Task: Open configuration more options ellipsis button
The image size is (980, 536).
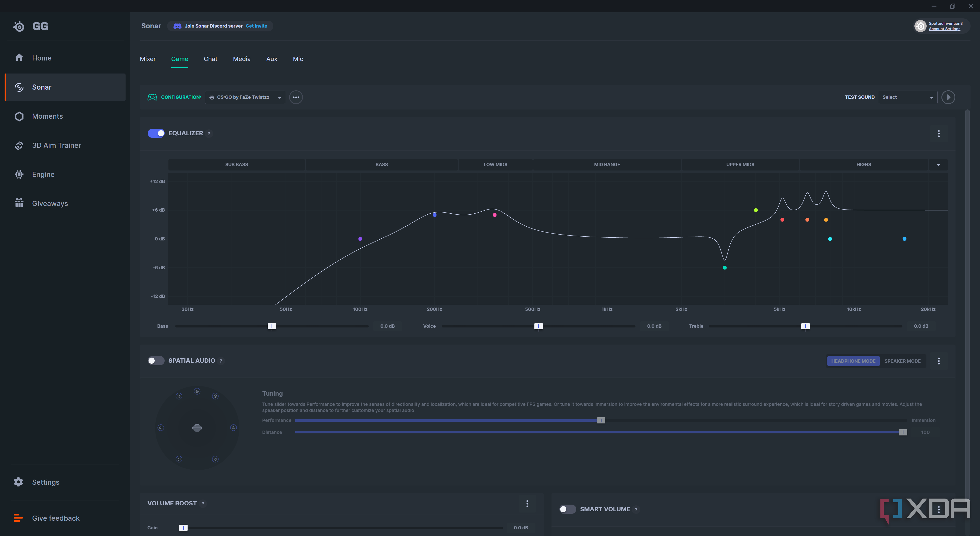Action: coord(296,97)
